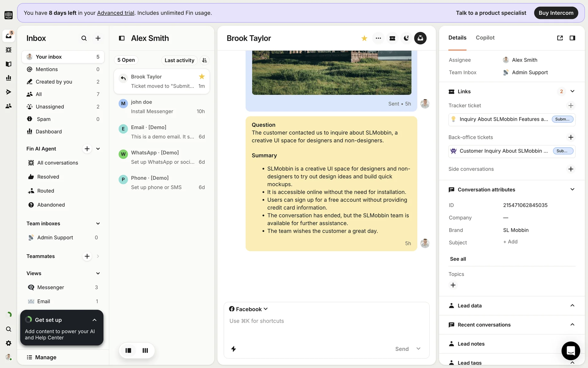Open the Reports bar-chart icon in left rail

coord(9,78)
